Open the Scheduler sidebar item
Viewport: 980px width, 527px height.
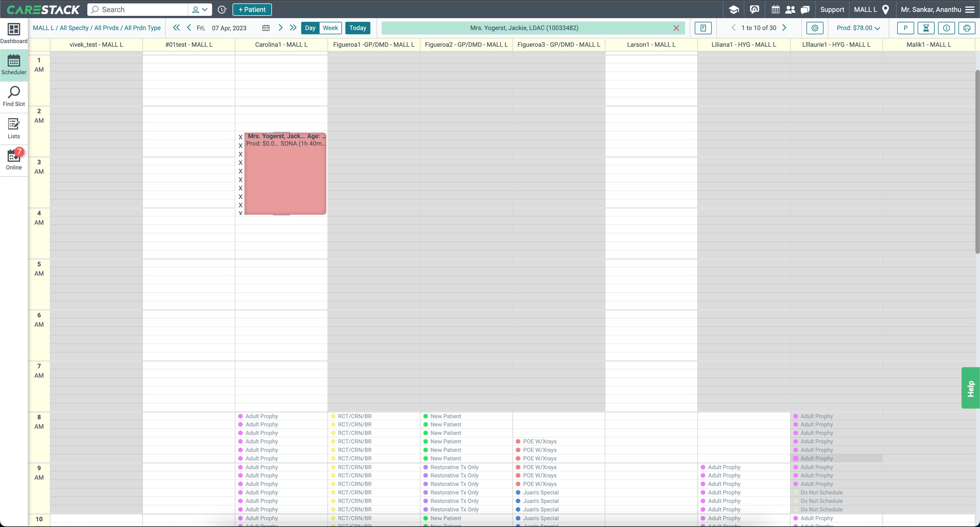coord(14,65)
